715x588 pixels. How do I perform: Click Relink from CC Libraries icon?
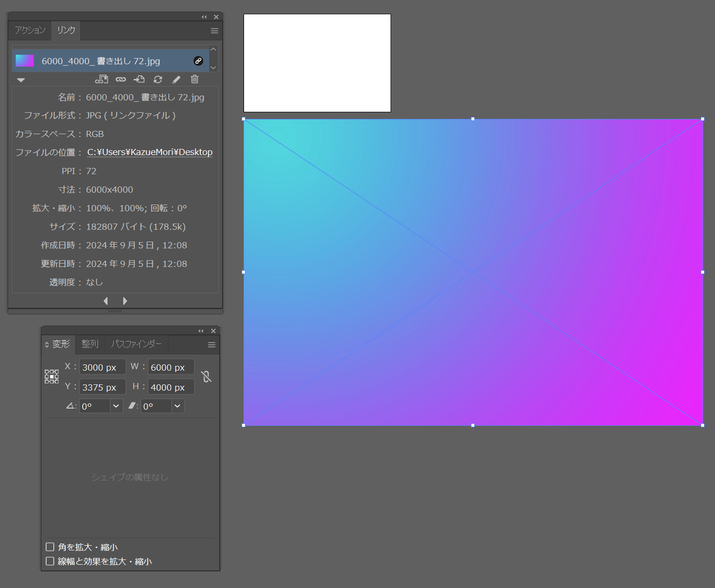click(102, 79)
